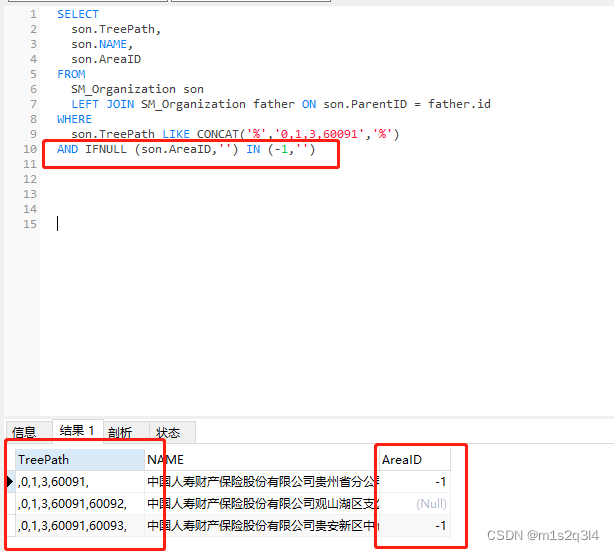The width and height of the screenshot is (614, 552).
Task: Click AreaID -1 cell in first row
Action: (x=415, y=482)
